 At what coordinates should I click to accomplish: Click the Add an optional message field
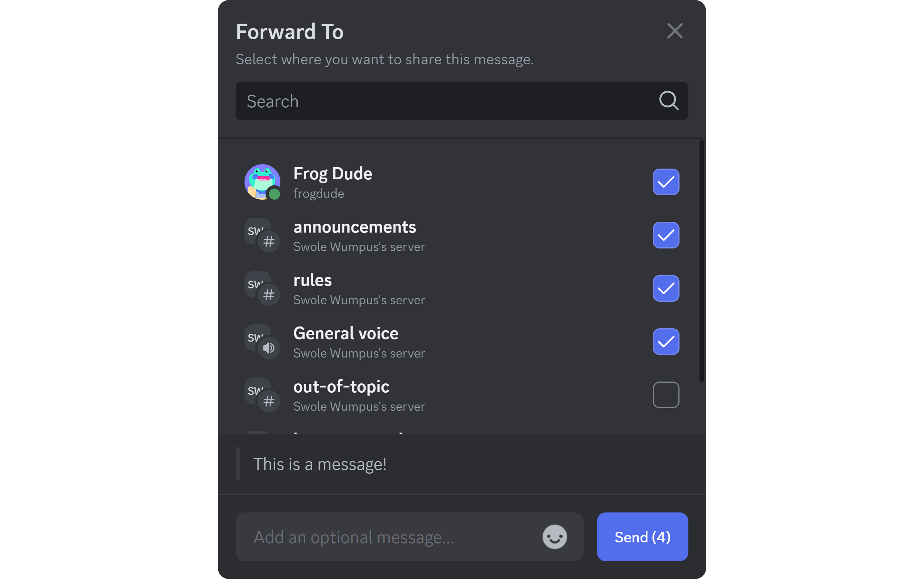coord(383,537)
